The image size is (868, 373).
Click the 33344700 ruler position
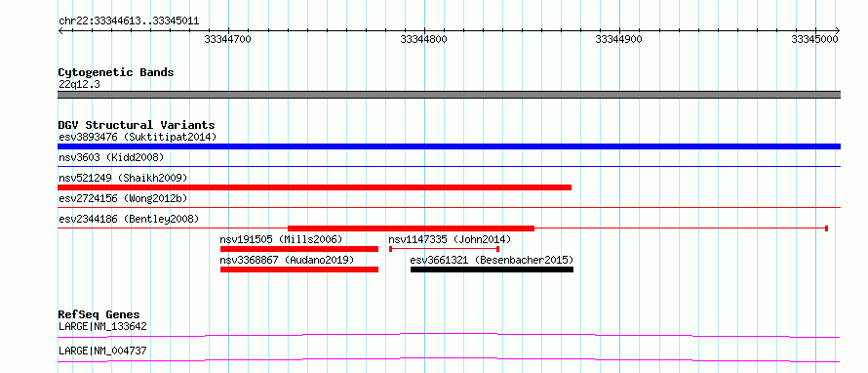point(227,39)
